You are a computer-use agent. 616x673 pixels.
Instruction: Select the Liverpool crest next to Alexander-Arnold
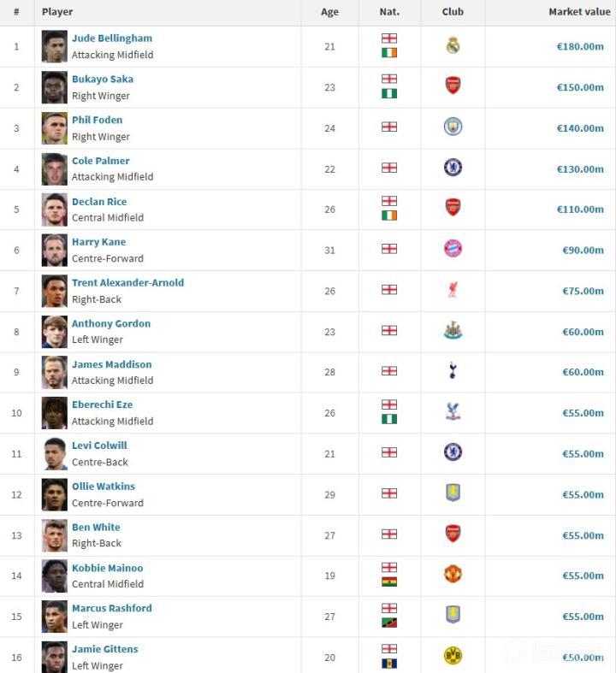[453, 290]
